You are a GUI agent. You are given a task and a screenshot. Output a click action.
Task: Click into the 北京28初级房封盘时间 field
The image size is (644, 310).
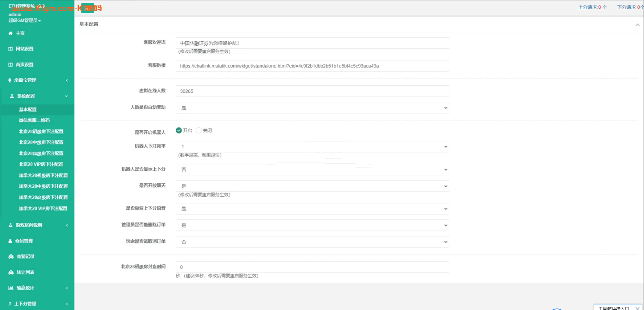312,267
